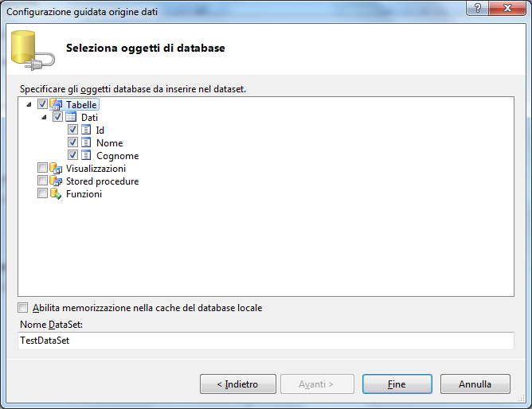
Task: Collapse the Tabelle tree node
Action: tap(29, 104)
